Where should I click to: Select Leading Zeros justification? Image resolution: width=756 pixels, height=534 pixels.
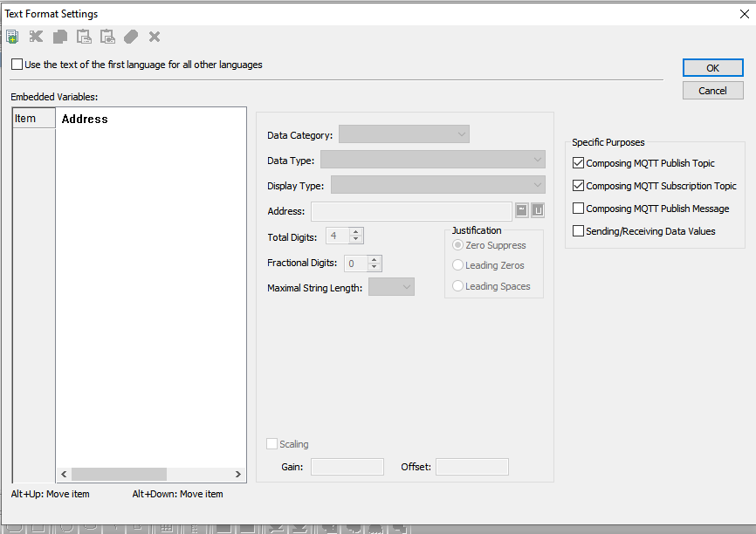click(x=457, y=265)
